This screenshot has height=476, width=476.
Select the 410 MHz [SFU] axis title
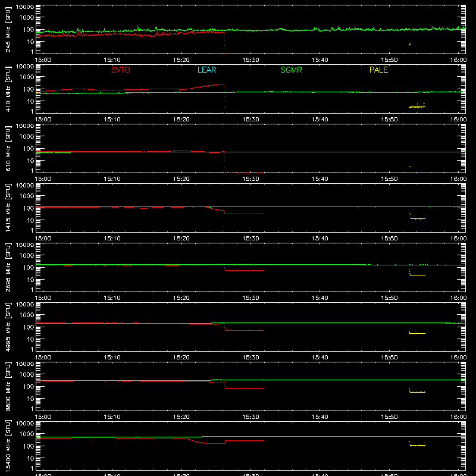point(8,89)
